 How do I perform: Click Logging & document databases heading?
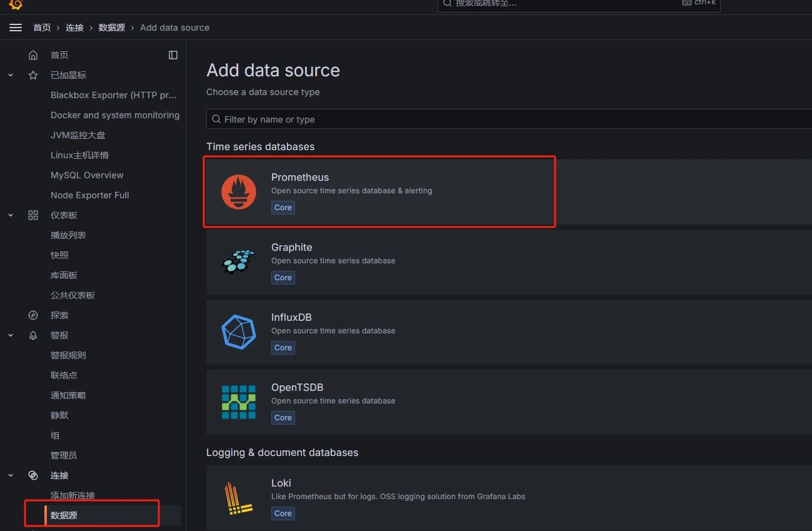pyautogui.click(x=283, y=452)
